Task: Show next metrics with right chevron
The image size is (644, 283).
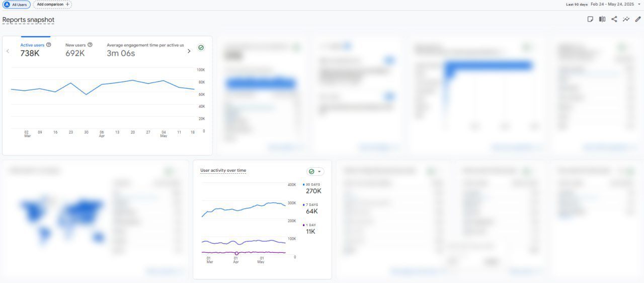Action: [x=189, y=51]
